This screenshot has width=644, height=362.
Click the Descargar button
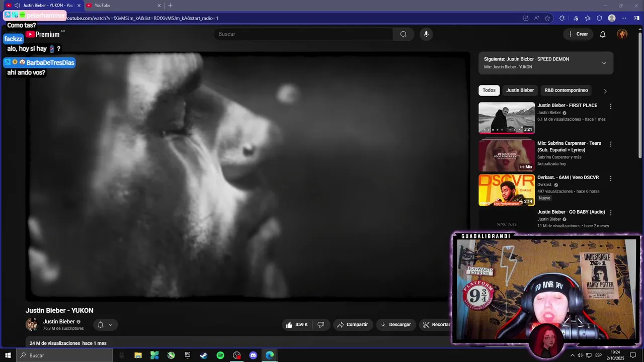pyautogui.click(x=395, y=325)
